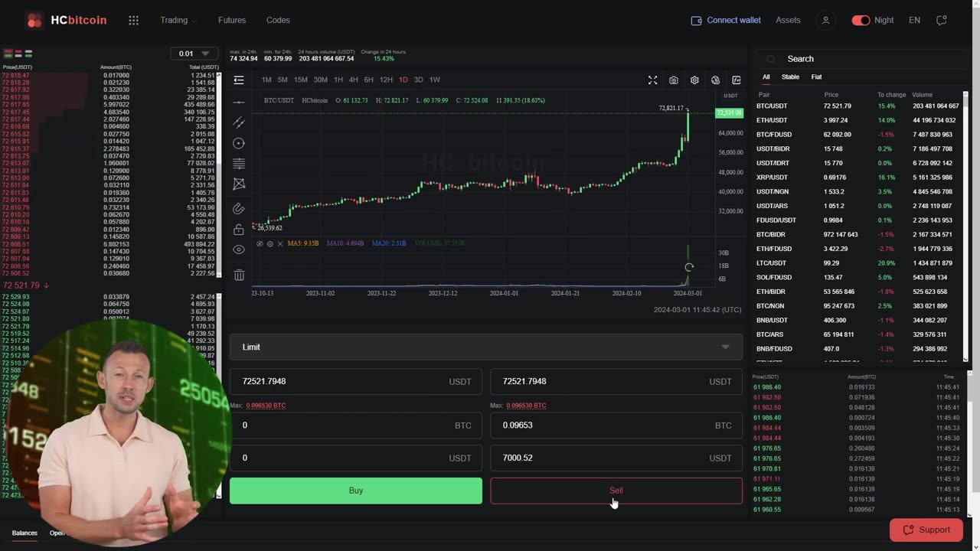Select the Fibonacci lines drawing tool
This screenshot has width=980, height=551.
coord(239,164)
